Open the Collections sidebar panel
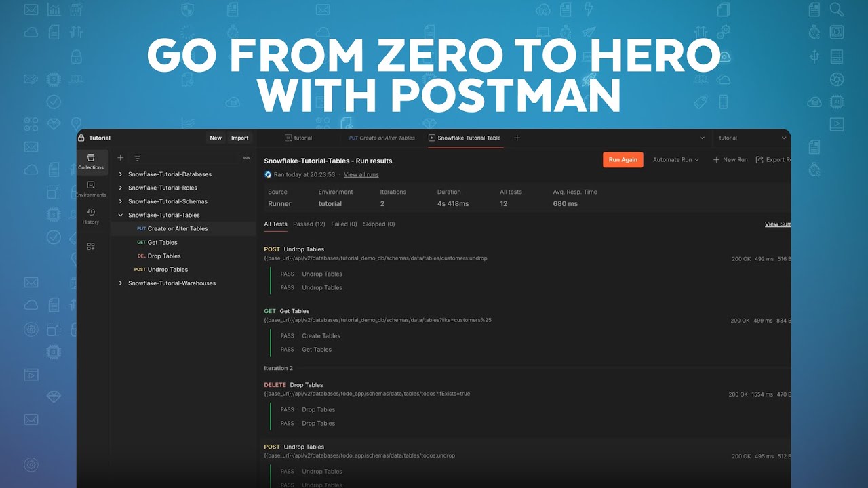The image size is (868, 488). (91, 161)
